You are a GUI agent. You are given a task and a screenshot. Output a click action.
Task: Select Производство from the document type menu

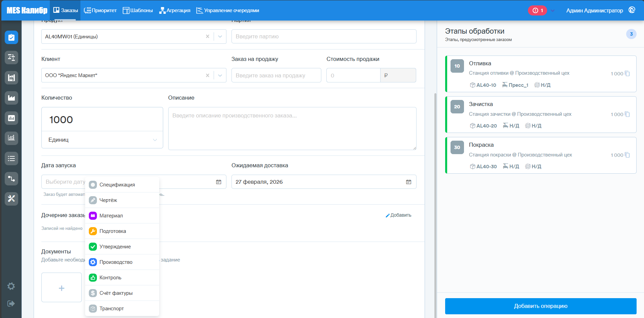pos(122,262)
